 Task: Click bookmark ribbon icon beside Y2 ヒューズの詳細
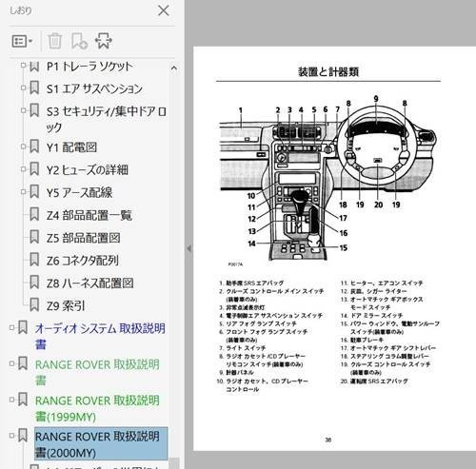pyautogui.click(x=34, y=168)
